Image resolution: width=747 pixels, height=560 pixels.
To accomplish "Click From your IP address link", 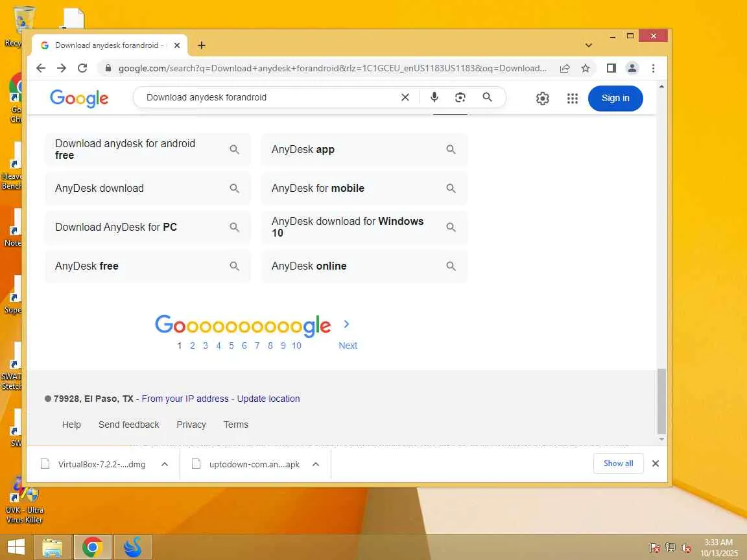I will point(185,399).
